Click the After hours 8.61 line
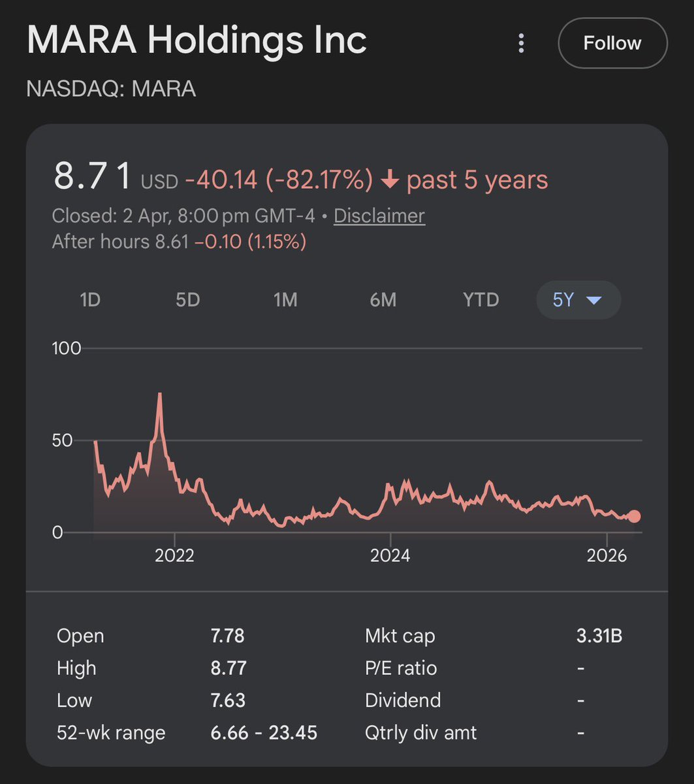This screenshot has width=694, height=784. (179, 242)
